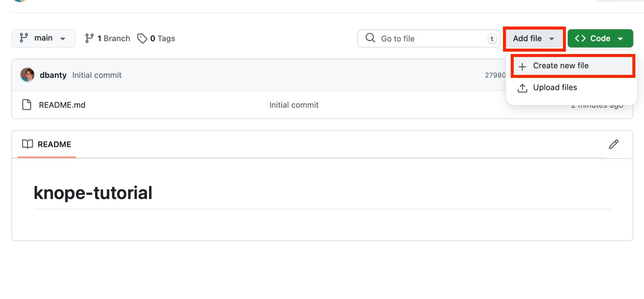Click the magnifier icon in Go to file

[370, 38]
